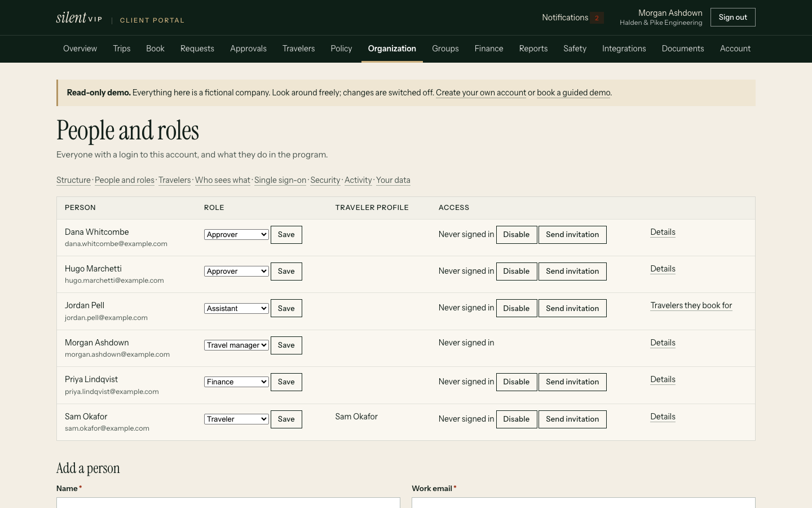Disable Priya Lindqvist's access
The height and width of the screenshot is (508, 812).
[x=517, y=382]
